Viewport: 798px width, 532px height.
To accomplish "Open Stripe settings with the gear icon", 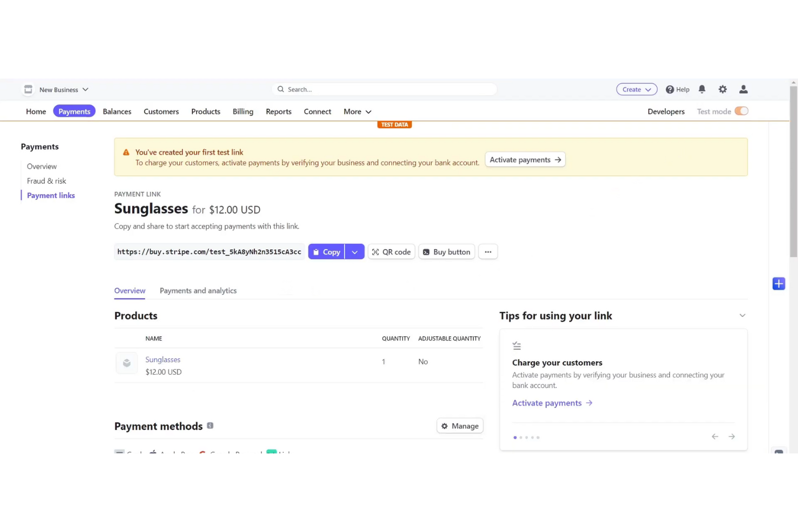I will tap(723, 89).
